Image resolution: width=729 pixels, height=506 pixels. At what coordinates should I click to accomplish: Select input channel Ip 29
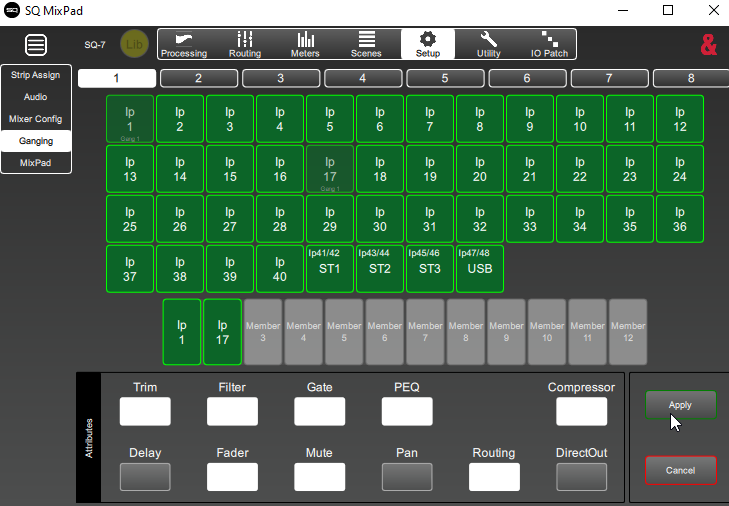point(330,219)
